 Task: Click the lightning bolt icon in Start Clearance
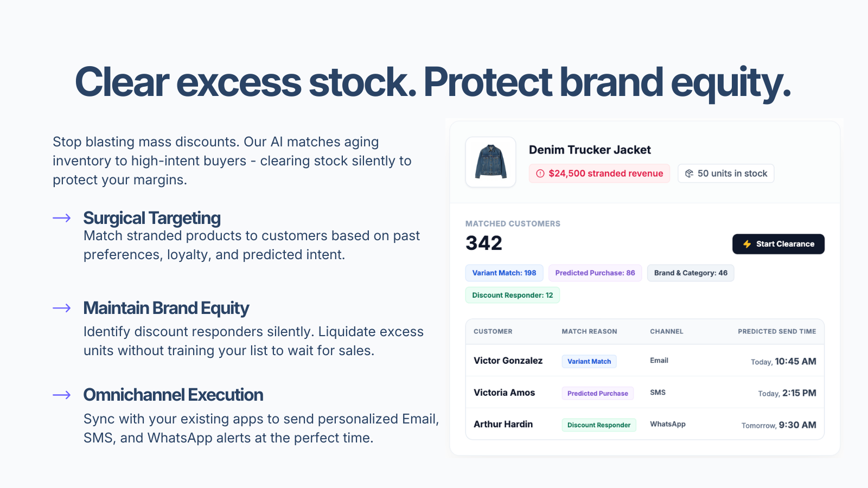747,244
